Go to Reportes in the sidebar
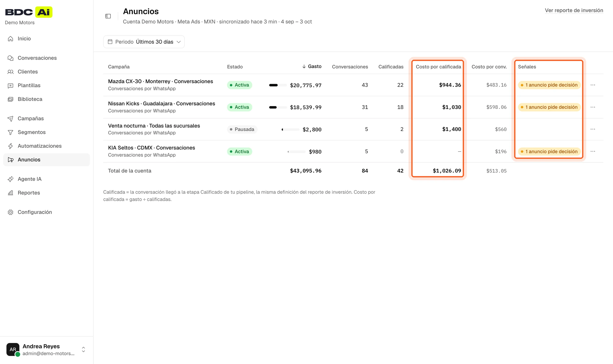The image size is (613, 364). pyautogui.click(x=47, y=193)
